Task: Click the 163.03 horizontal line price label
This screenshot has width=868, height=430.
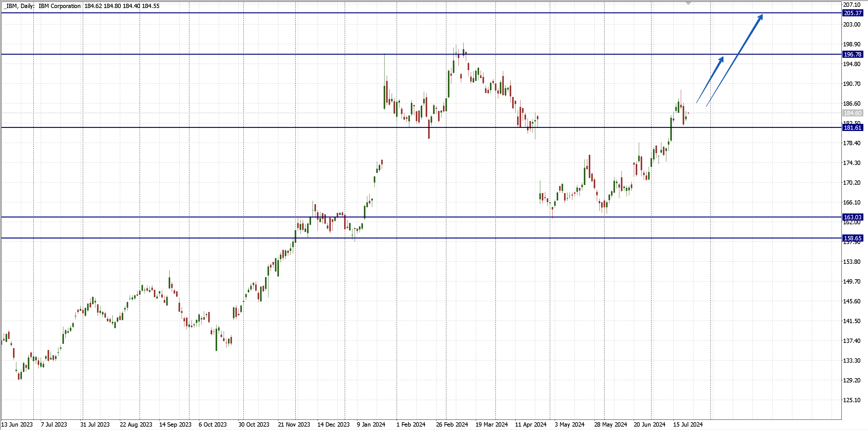Action: 853,217
